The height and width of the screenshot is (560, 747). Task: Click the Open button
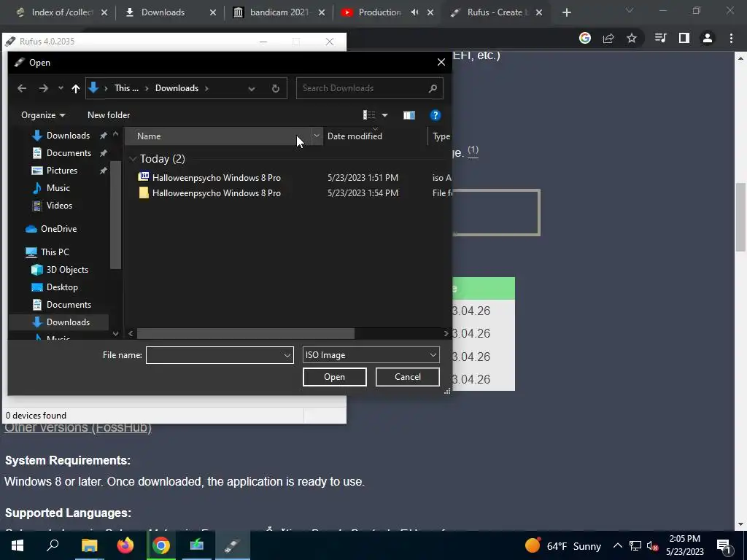[334, 377]
